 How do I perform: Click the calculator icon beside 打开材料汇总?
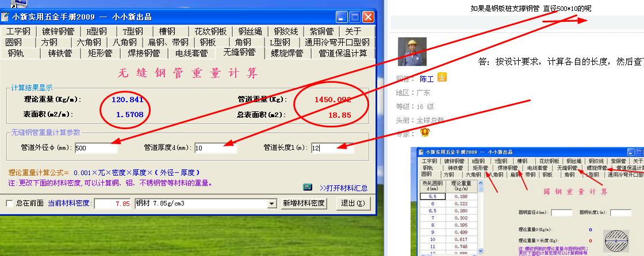tap(307, 187)
